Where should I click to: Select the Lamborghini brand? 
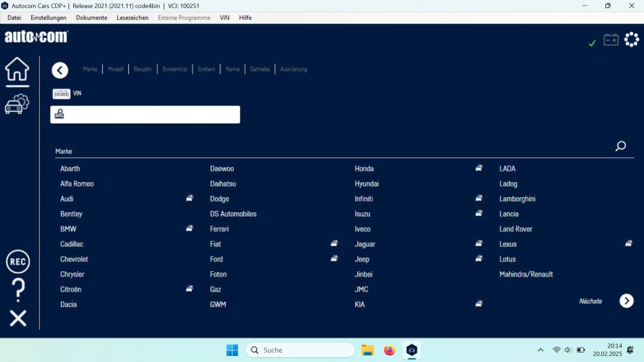point(517,199)
